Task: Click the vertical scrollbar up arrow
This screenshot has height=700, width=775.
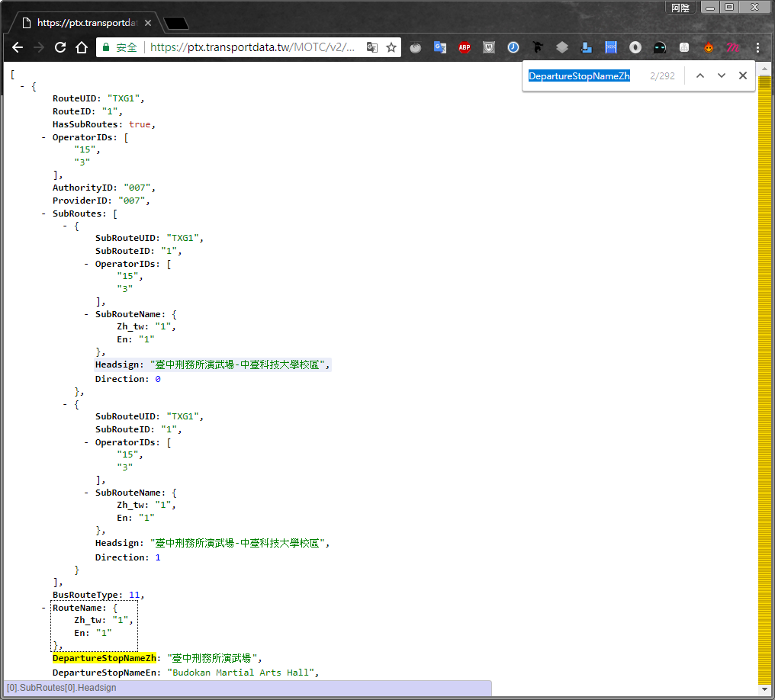Action: click(764, 69)
